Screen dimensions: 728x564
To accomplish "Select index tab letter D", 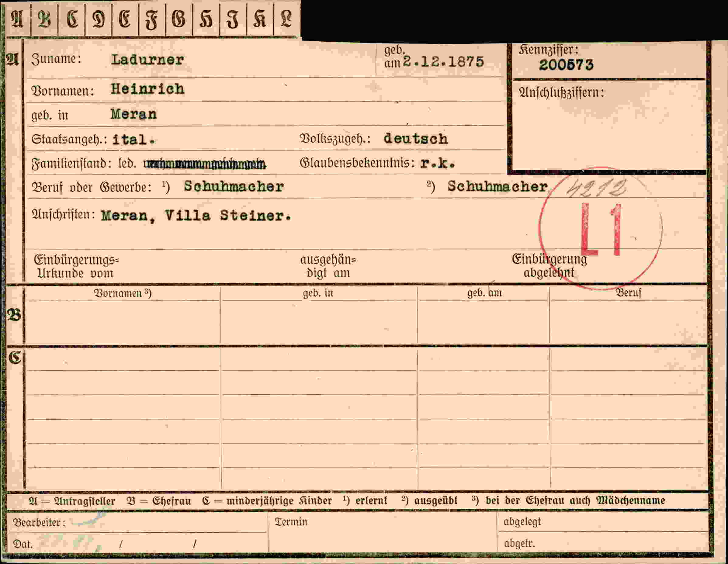I will click(99, 19).
